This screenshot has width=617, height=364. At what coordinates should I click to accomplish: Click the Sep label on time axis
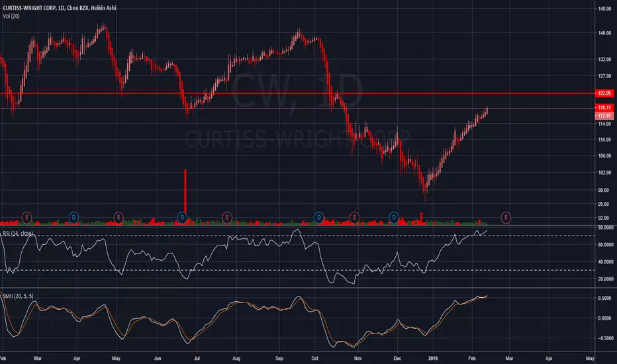tap(279, 359)
